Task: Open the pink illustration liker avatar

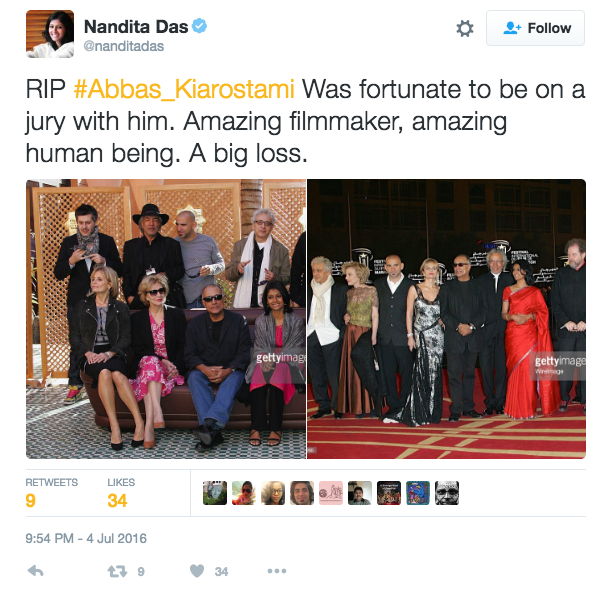Action: pyautogui.click(x=331, y=493)
